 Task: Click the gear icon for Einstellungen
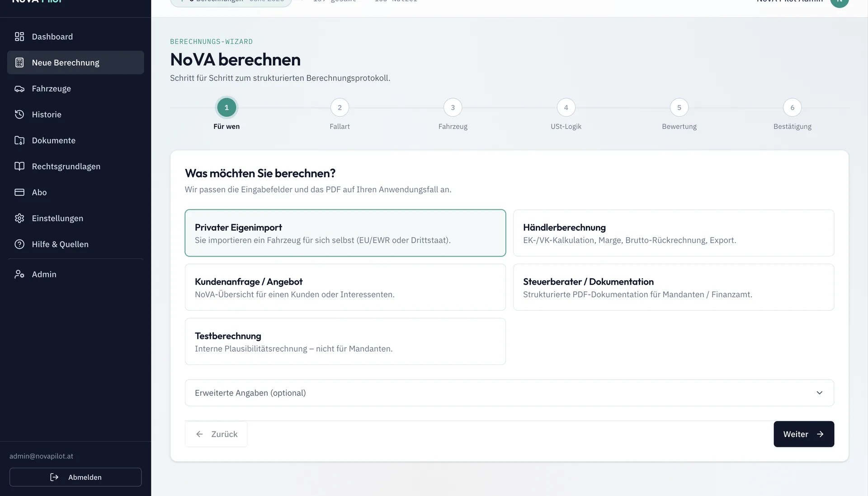pos(19,218)
